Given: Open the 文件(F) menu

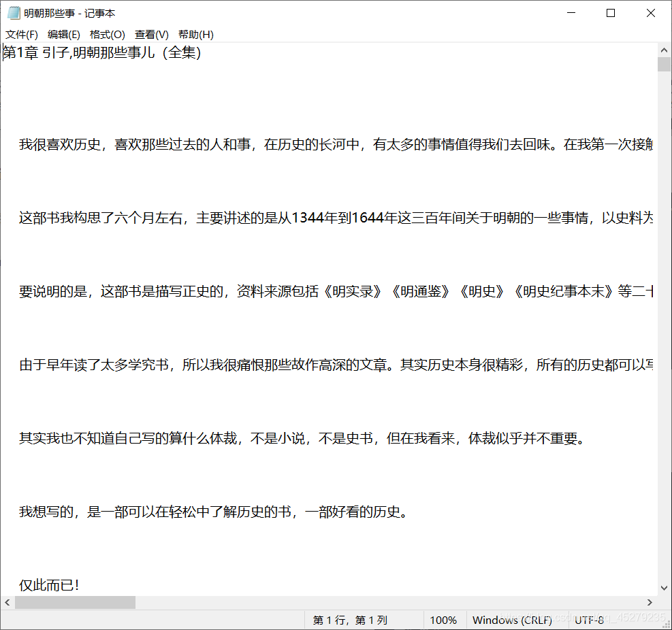Looking at the screenshot, I should [x=21, y=35].
